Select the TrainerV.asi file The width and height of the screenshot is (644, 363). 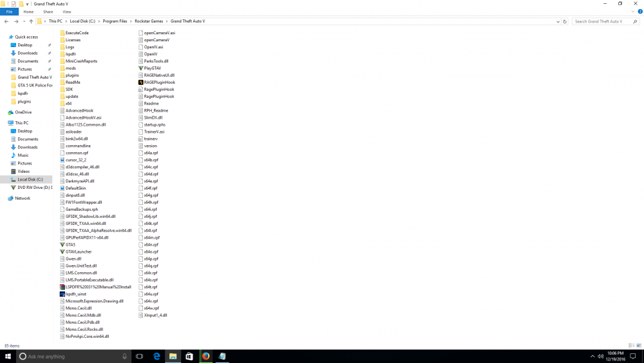click(151, 132)
